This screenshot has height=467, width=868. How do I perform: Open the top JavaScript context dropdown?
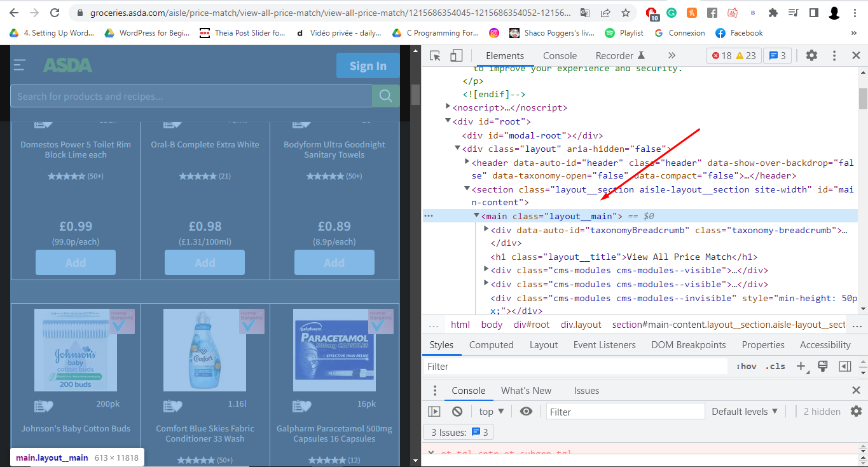pos(492,412)
